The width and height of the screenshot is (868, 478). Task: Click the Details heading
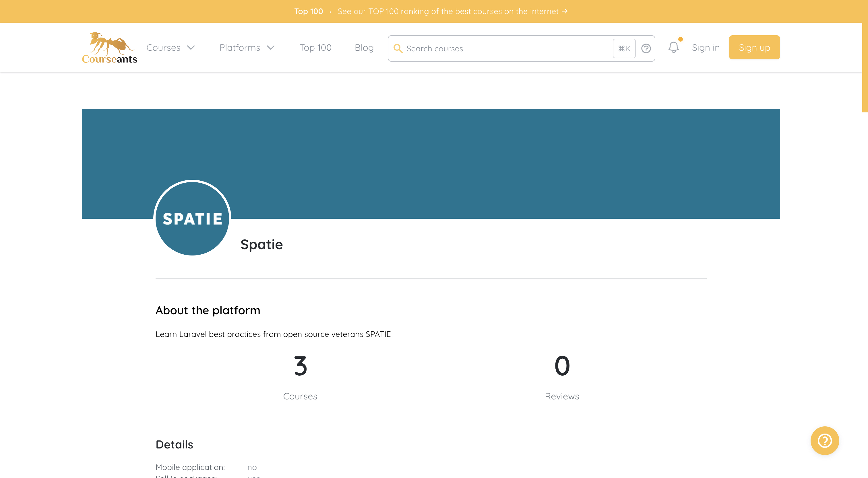tap(174, 445)
